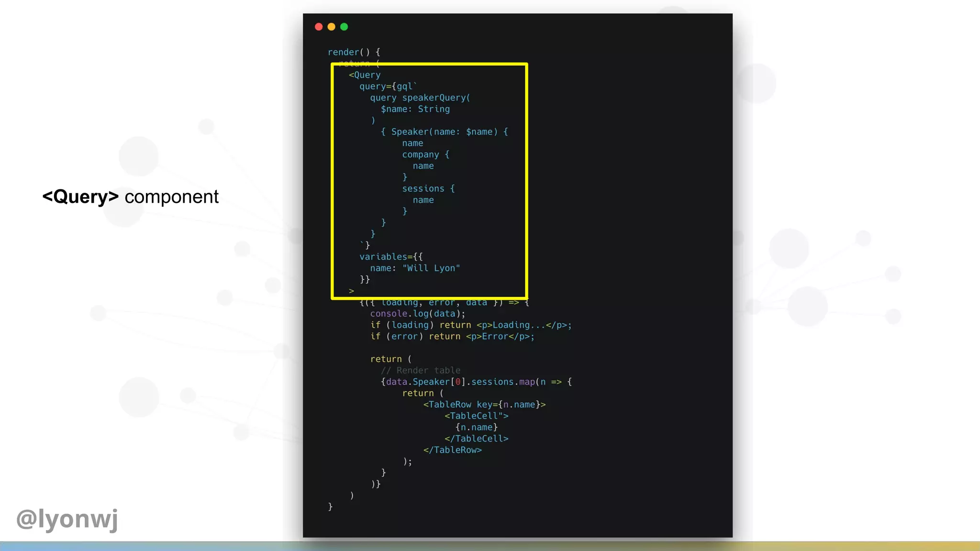Image resolution: width=980 pixels, height=551 pixels.
Task: Click the red close dot in code window
Action: (x=319, y=27)
